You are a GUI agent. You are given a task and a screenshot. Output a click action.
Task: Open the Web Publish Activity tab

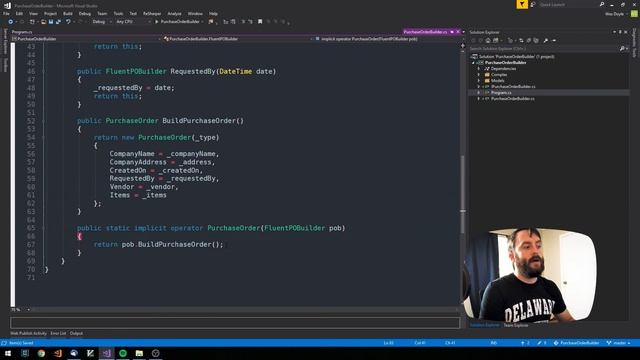pos(29,333)
